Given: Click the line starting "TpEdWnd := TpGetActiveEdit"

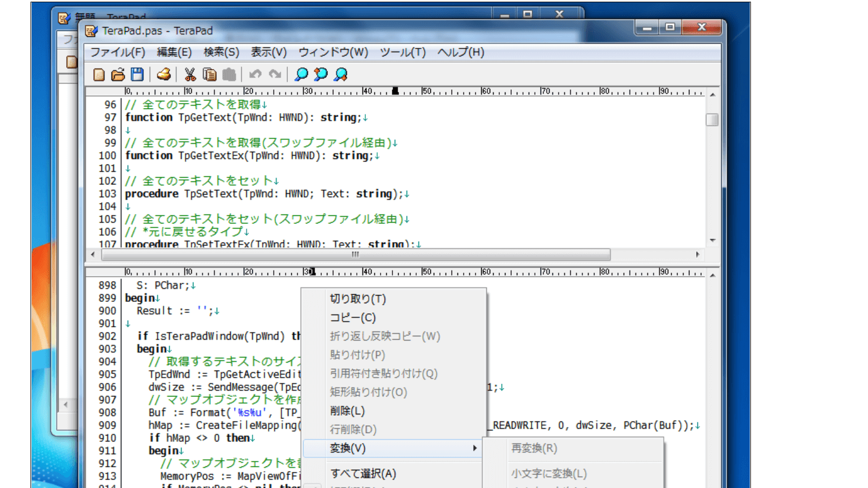Looking at the screenshot, I should (x=224, y=374).
